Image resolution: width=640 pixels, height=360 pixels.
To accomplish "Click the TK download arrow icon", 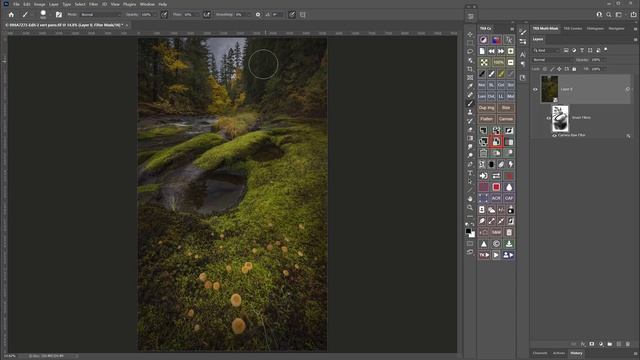I will click(509, 244).
